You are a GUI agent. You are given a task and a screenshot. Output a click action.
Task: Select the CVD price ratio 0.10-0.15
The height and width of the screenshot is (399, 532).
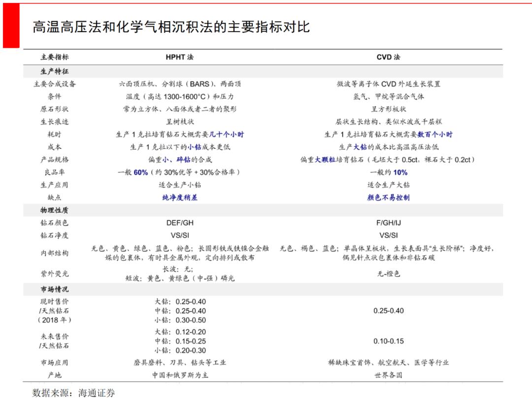[389, 341]
